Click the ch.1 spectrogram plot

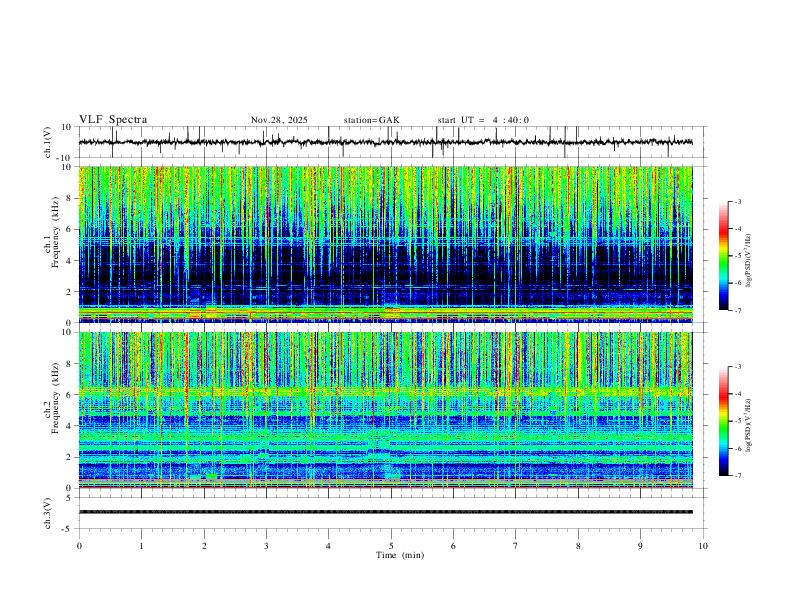coord(386,244)
